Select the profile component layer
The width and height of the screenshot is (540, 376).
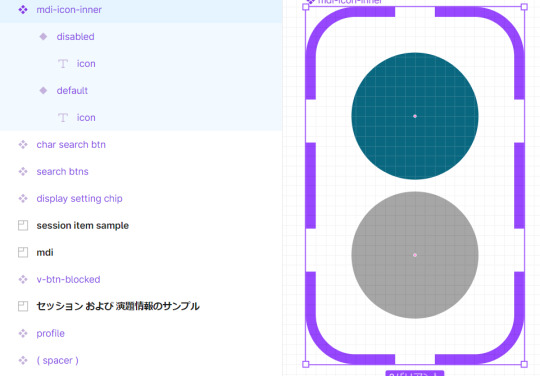pyautogui.click(x=141, y=333)
